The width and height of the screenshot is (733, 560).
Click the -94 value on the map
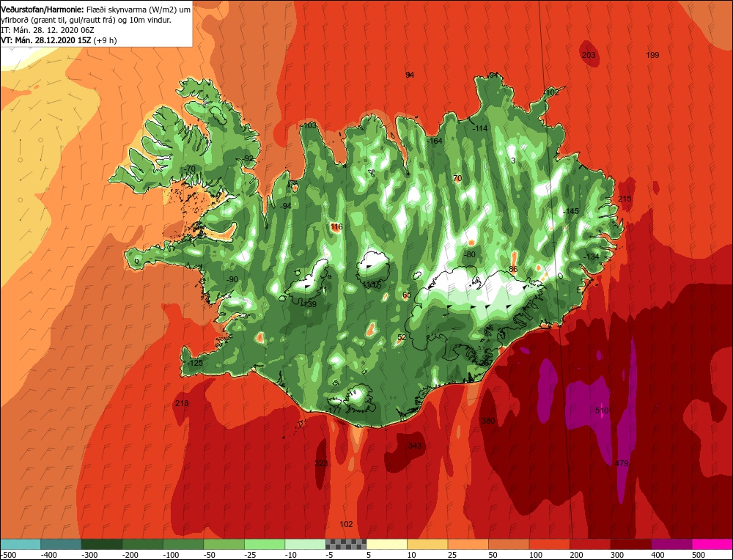click(x=285, y=206)
